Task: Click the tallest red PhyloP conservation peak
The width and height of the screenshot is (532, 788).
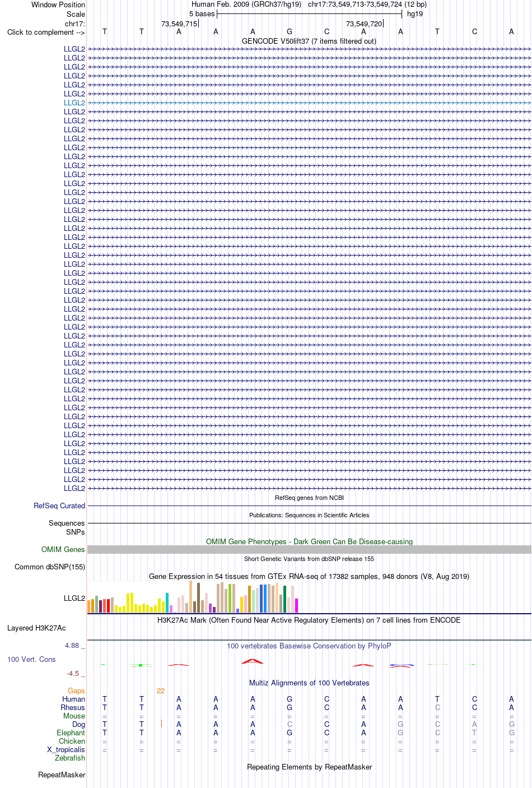Action: (x=253, y=661)
